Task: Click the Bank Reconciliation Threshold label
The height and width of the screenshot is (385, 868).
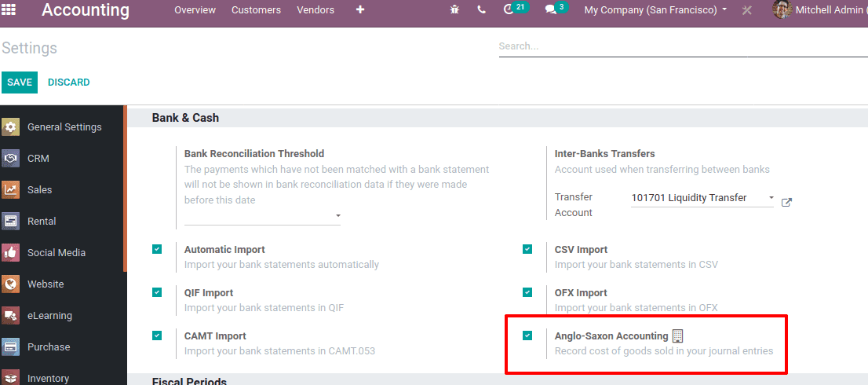Action: tap(254, 153)
